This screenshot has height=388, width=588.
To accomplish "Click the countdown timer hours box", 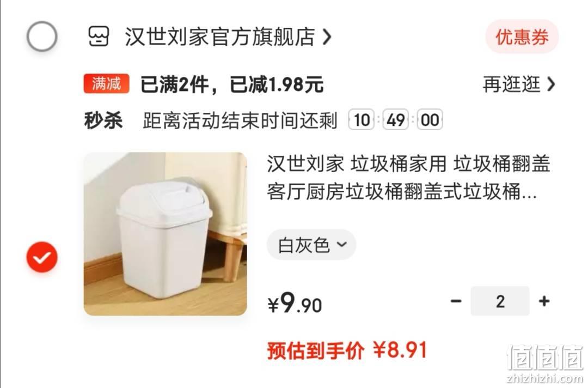I will pos(362,120).
